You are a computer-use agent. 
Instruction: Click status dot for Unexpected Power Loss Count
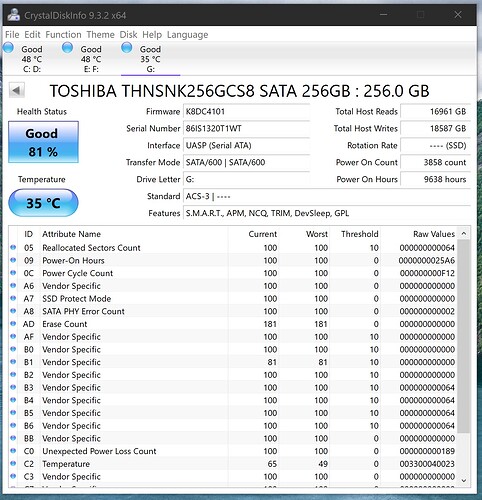(x=13, y=451)
